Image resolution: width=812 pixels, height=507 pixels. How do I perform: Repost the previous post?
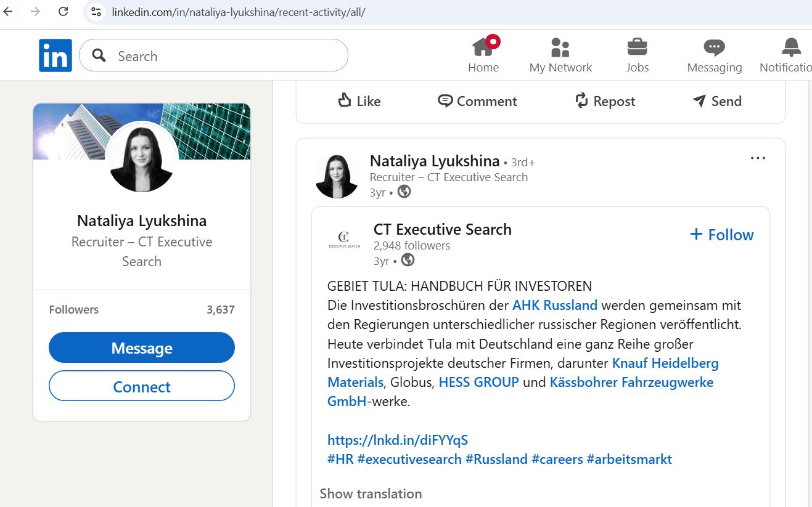(605, 101)
